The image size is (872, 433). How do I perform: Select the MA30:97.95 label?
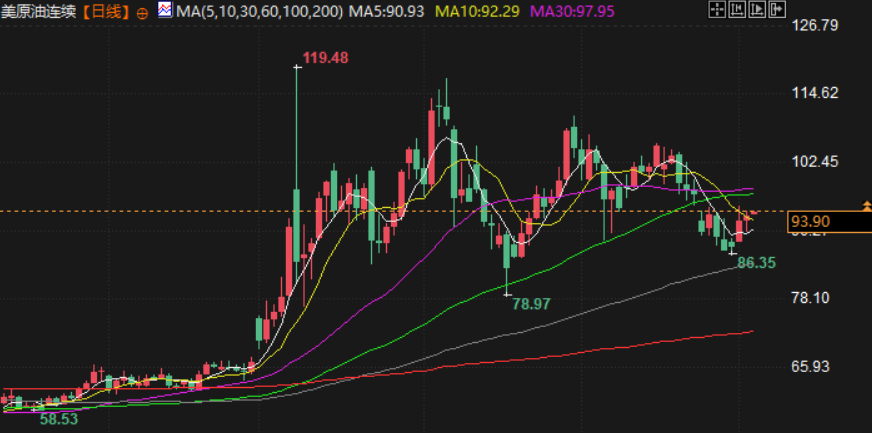pos(573,11)
